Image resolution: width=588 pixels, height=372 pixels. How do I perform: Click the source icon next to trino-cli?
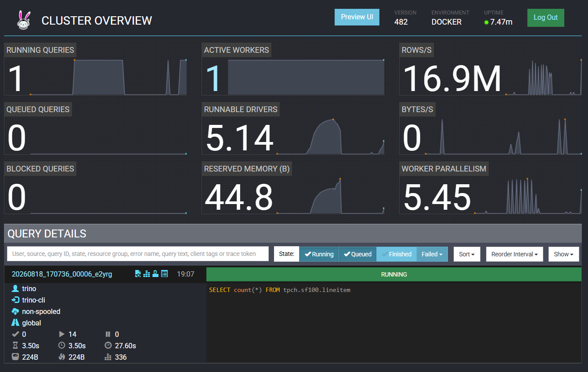tap(15, 300)
